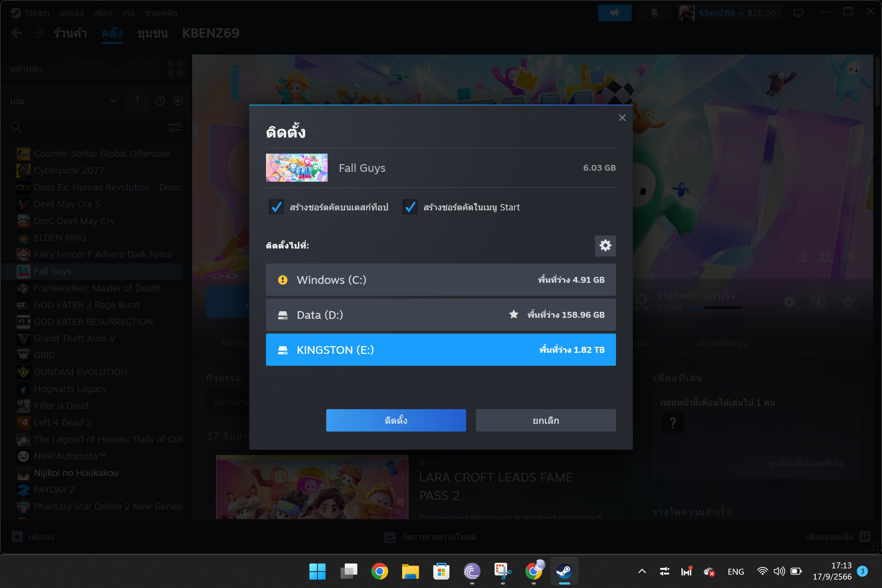Click the Fall Guys thumbnail in dialog
The height and width of the screenshot is (588, 882).
click(x=297, y=168)
